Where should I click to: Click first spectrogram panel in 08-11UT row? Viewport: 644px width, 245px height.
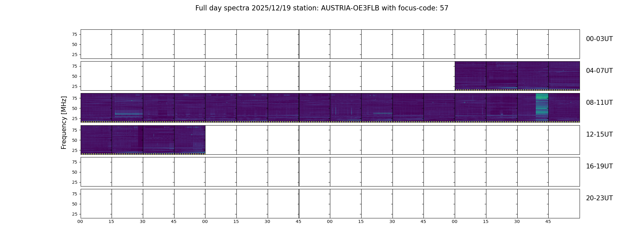tap(96, 108)
